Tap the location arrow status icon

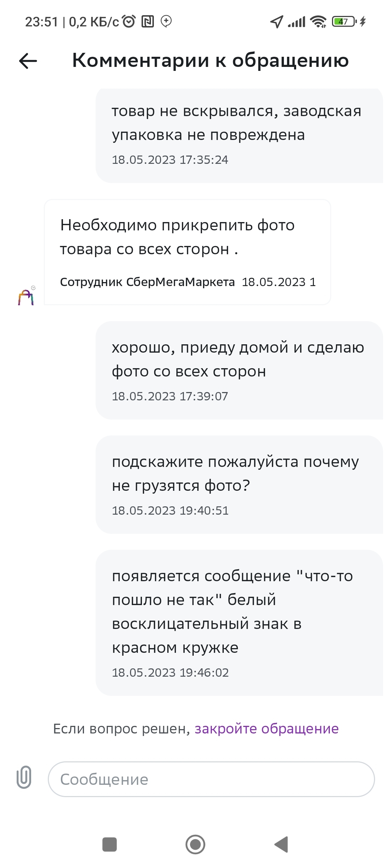pyautogui.click(x=277, y=22)
